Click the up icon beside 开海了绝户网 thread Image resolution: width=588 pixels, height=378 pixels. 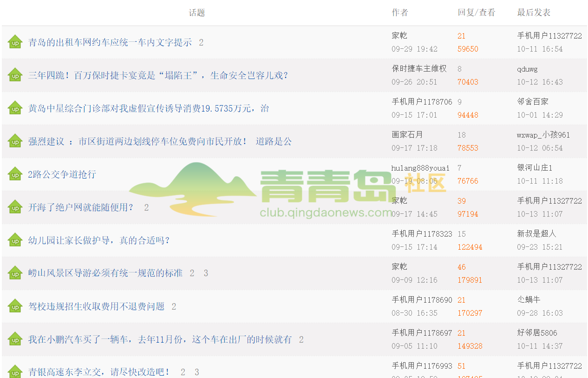coord(15,207)
